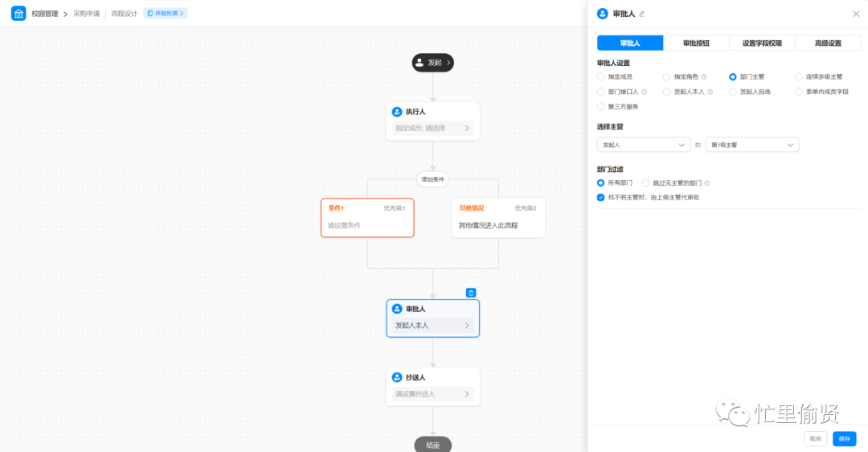Viewport: 868px width, 452px height.
Task: Click the 添加条件 button
Action: point(432,179)
